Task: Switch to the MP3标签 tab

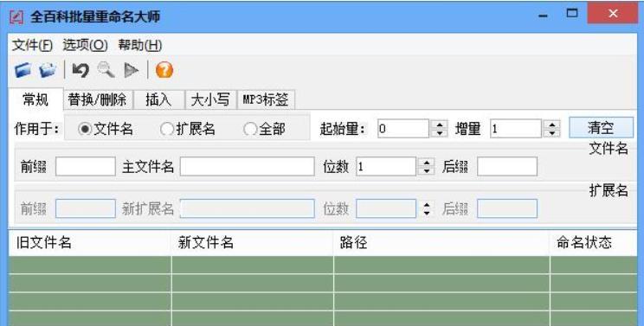Action: pyautogui.click(x=266, y=99)
